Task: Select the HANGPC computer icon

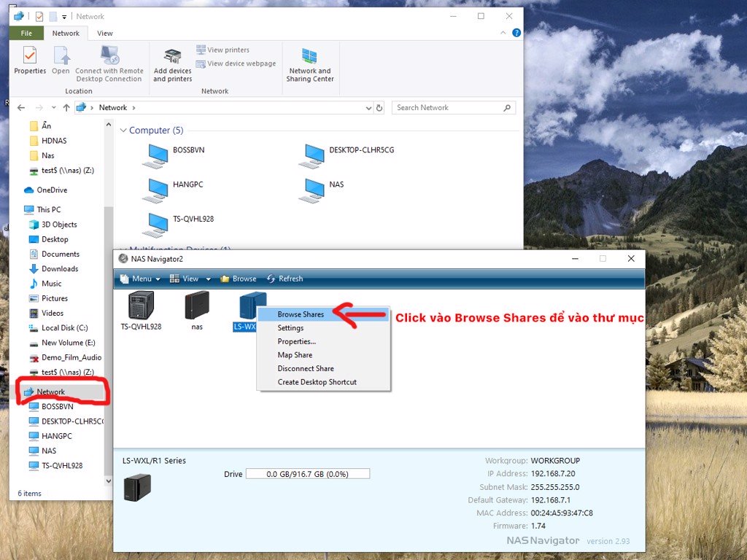Action: click(x=155, y=190)
